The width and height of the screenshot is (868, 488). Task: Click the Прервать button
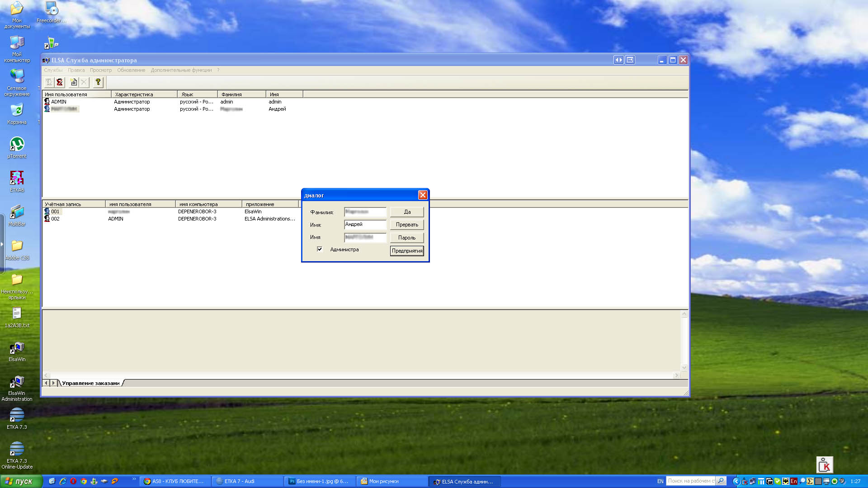pos(407,225)
